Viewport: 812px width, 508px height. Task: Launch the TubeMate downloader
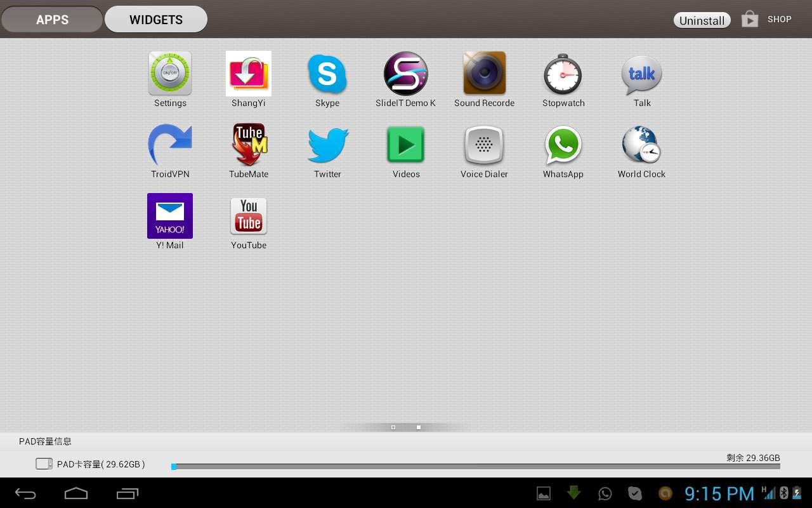coord(249,145)
